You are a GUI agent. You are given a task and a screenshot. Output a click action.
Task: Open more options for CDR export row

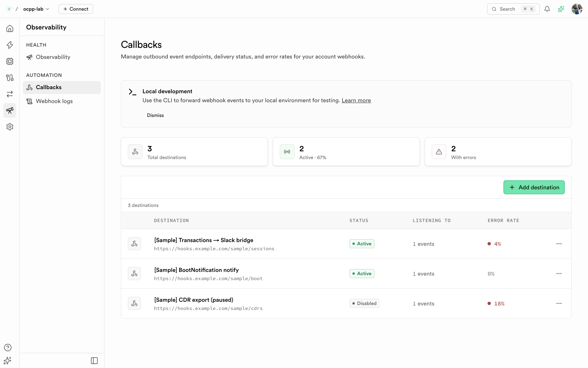coord(559,303)
